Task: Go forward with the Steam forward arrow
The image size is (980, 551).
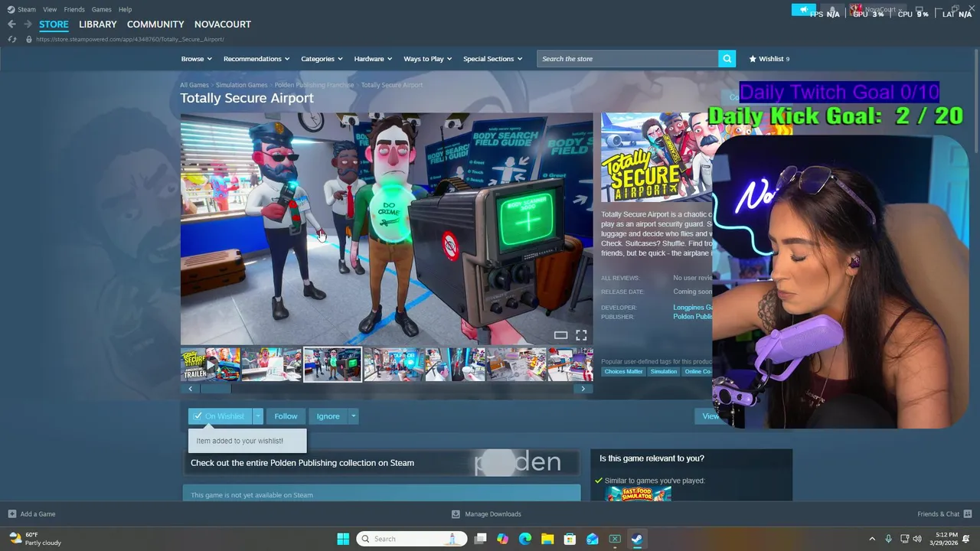Action: pos(28,24)
